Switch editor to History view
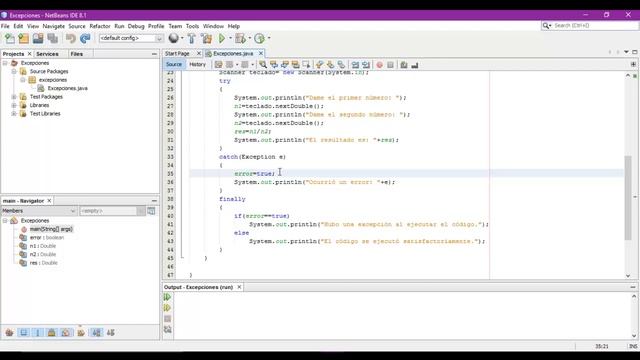The height and width of the screenshot is (360, 640). tap(197, 64)
